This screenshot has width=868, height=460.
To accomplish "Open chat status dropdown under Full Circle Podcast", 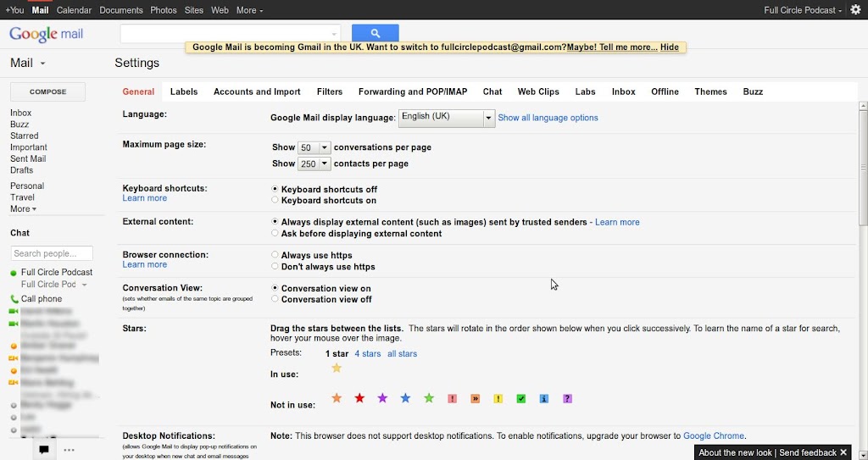I will click(x=84, y=285).
